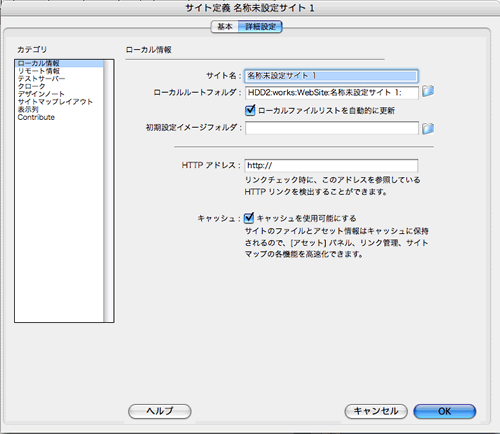Browse folder icon for 初期設定イメージフォルダ

(428, 128)
